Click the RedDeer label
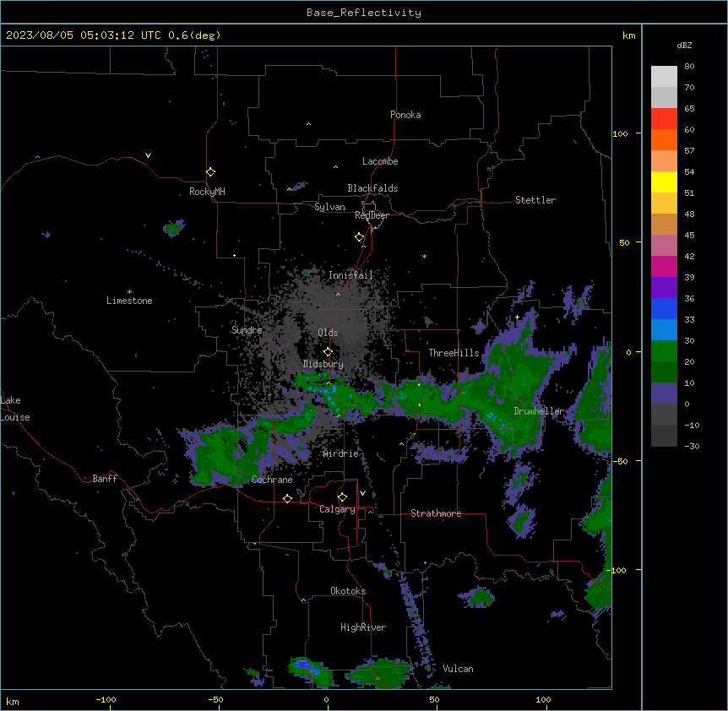 click(372, 215)
